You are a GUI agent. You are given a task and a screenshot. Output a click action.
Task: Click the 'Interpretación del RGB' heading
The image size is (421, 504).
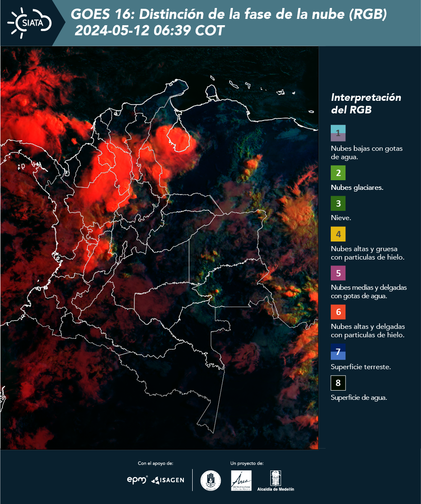tap(366, 104)
